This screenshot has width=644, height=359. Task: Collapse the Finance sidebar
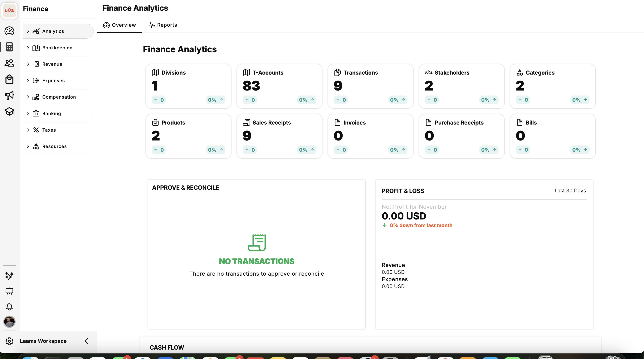point(86,341)
